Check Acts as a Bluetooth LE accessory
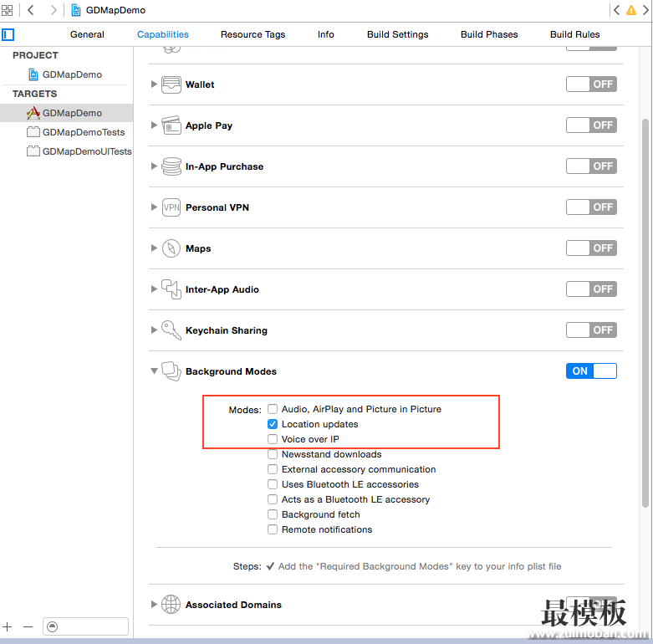 click(x=273, y=499)
